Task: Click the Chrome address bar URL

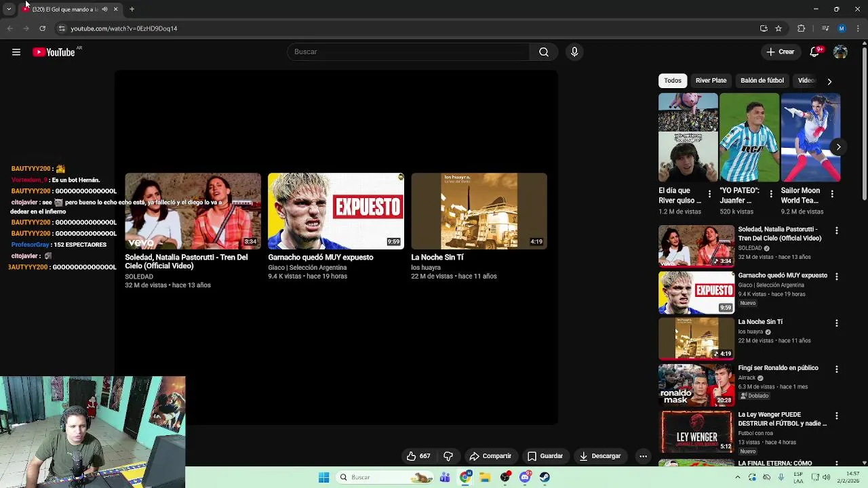Action: tap(124, 28)
